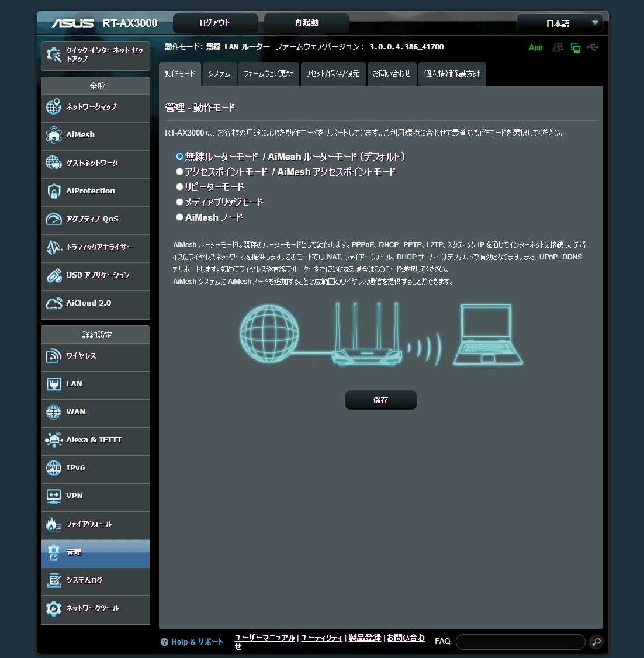Switch to the お問い合わせ tab
The width and height of the screenshot is (644, 658).
coord(392,74)
